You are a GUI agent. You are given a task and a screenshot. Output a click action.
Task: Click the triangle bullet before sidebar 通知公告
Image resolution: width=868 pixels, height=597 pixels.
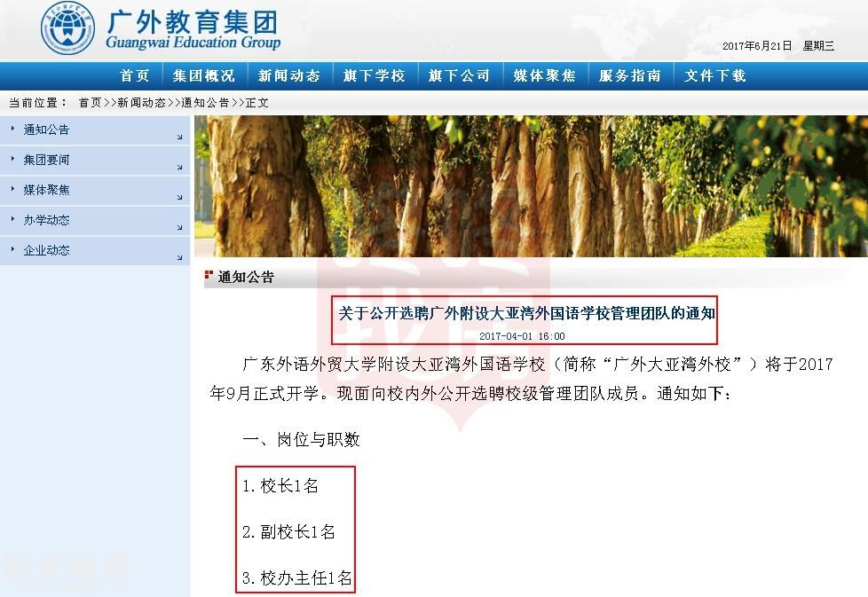click(12, 129)
